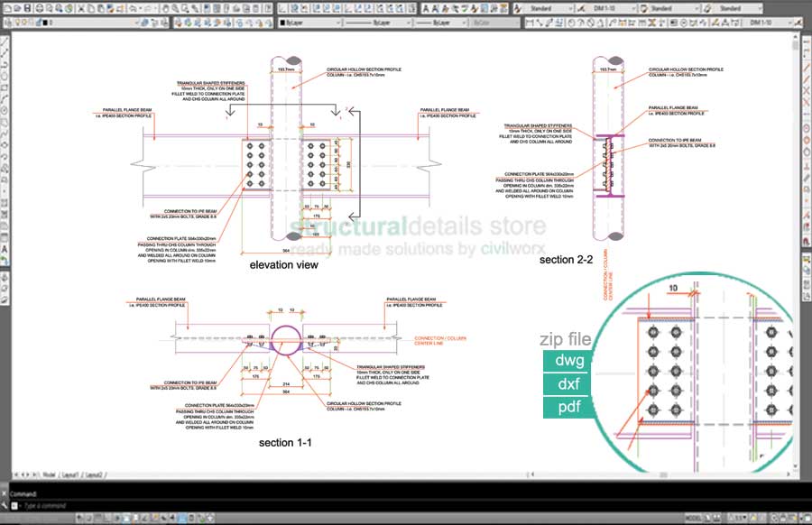Image resolution: width=812 pixels, height=525 pixels.
Task: Click the Paste icon in the standard toolbar
Action: (x=101, y=8)
